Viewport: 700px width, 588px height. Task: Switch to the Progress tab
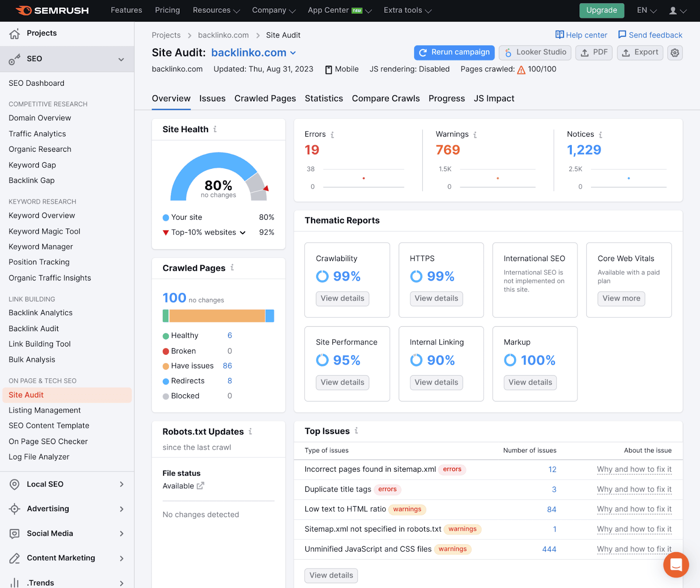[x=447, y=98]
